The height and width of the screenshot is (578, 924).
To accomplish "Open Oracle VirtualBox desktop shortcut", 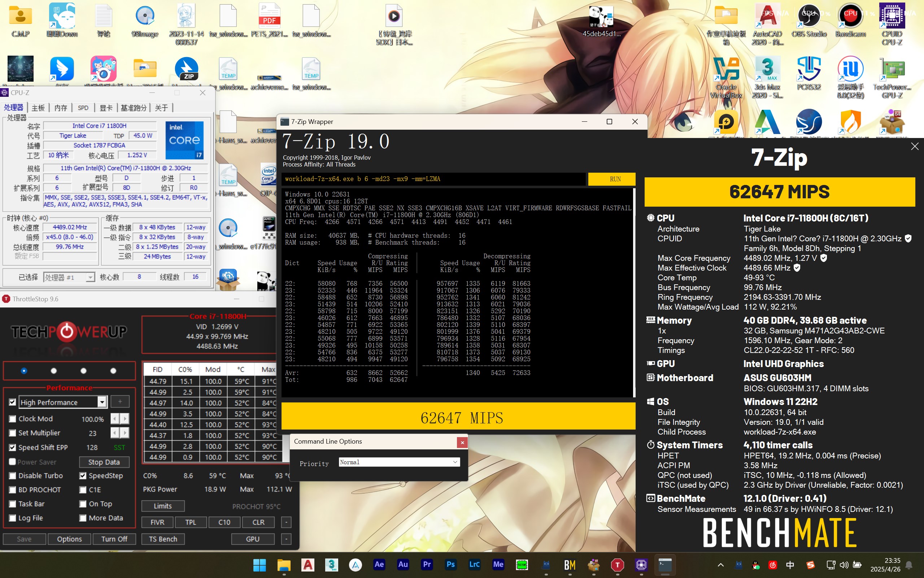I will pos(726,77).
